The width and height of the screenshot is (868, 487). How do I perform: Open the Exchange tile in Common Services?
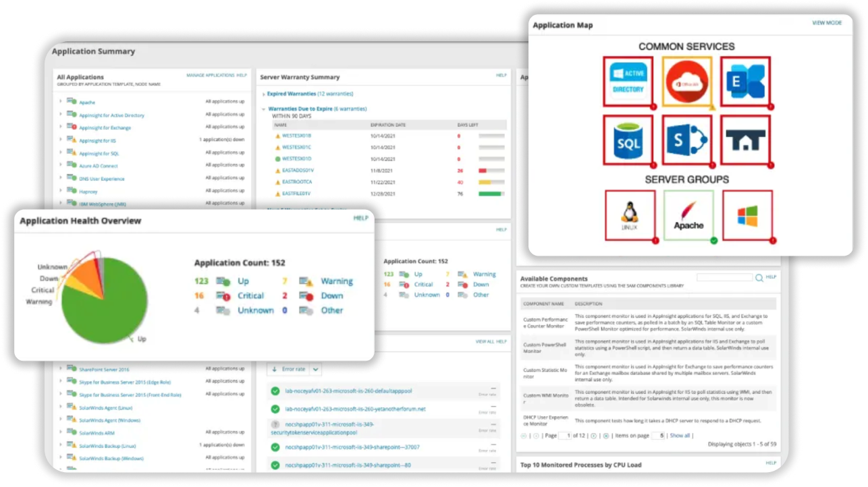(746, 82)
